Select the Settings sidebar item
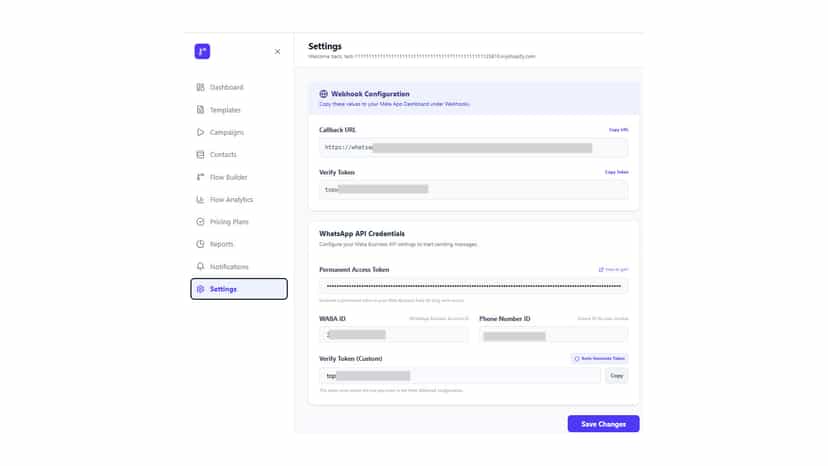 pyautogui.click(x=239, y=289)
